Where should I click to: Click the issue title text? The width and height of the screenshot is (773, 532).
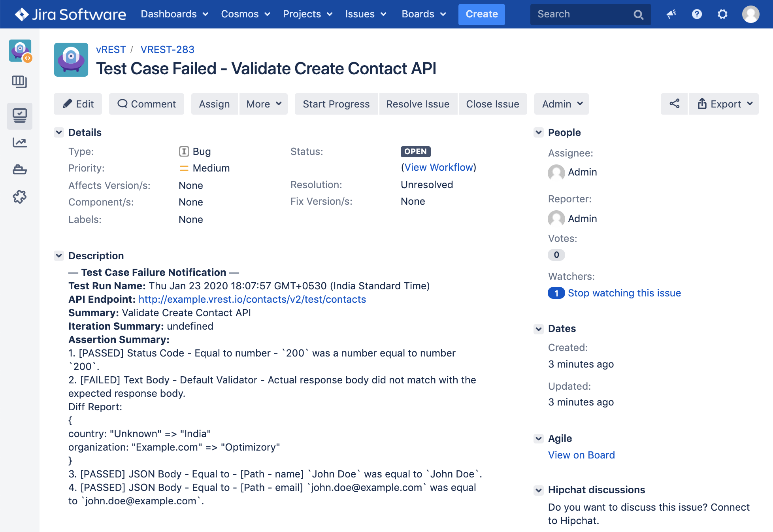(266, 68)
